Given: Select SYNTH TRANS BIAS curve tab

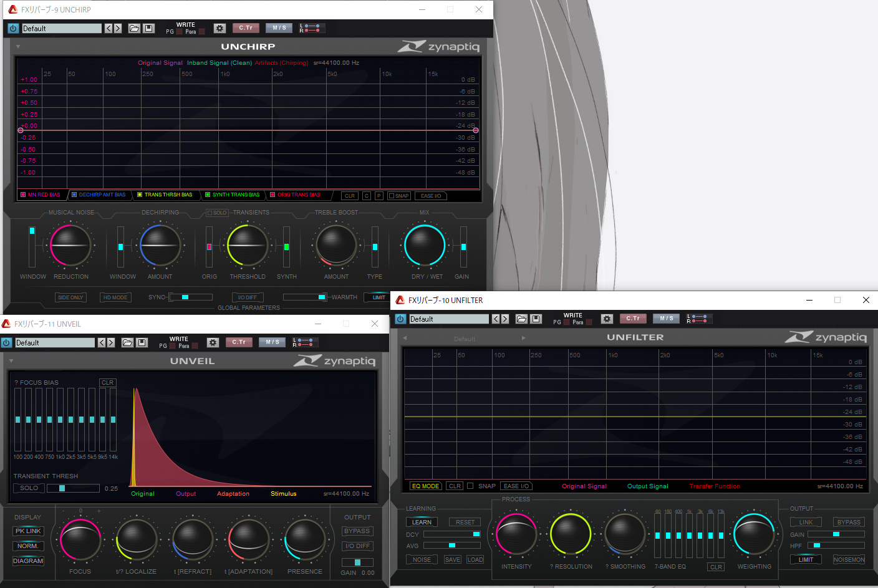Looking at the screenshot, I should (x=232, y=195).
